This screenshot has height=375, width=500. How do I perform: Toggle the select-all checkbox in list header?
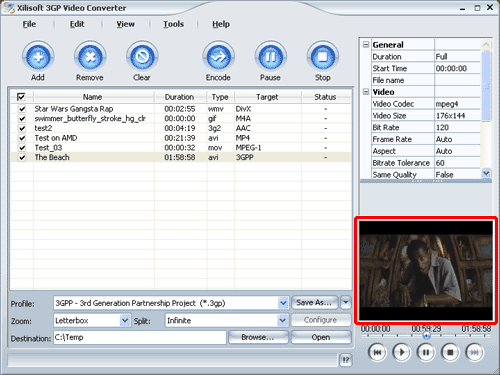click(x=21, y=97)
